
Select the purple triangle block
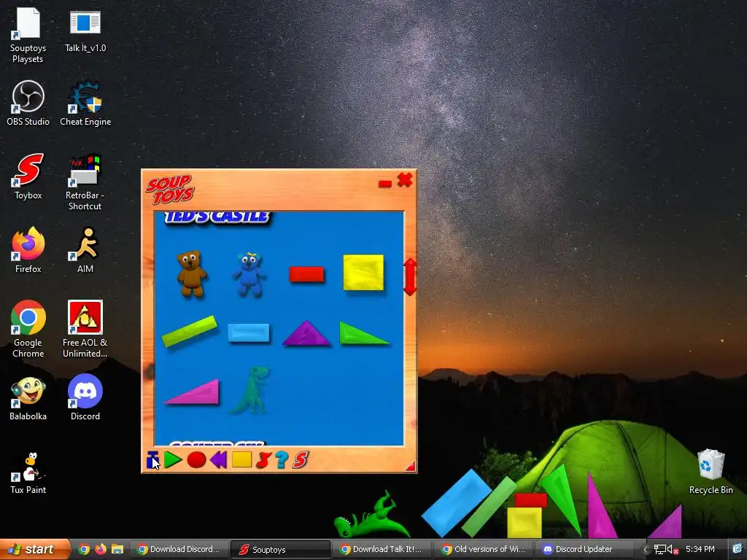[306, 333]
